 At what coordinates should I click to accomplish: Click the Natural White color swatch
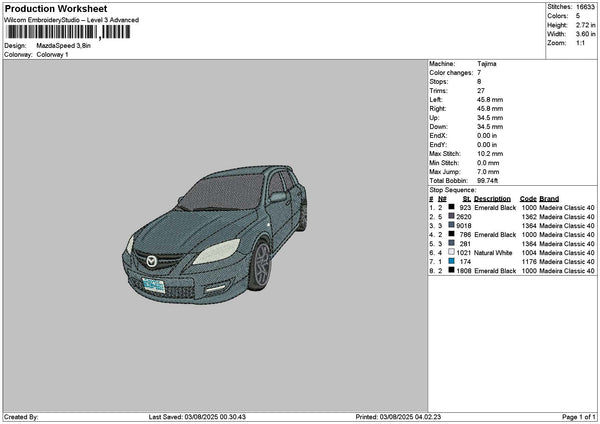coord(452,252)
